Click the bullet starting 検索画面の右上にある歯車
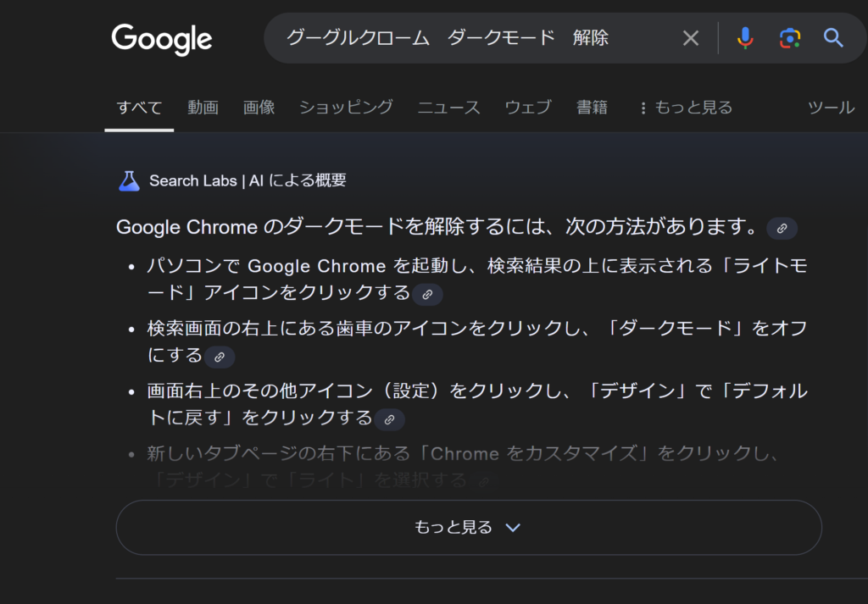The height and width of the screenshot is (604, 868). pyautogui.click(x=477, y=342)
